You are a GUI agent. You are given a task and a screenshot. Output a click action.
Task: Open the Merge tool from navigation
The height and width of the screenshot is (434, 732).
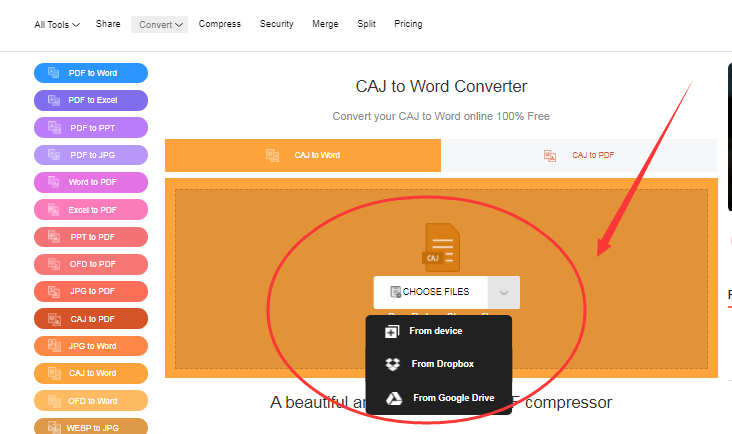pos(325,24)
